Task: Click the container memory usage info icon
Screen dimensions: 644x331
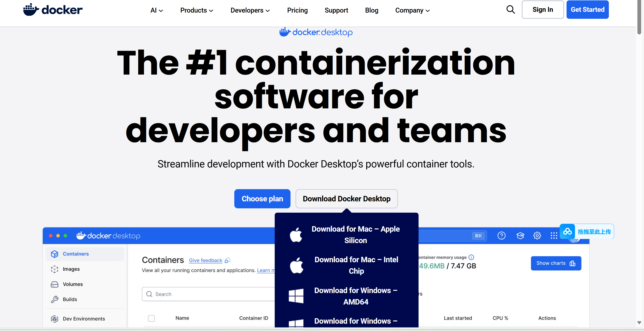Action: (x=471, y=257)
